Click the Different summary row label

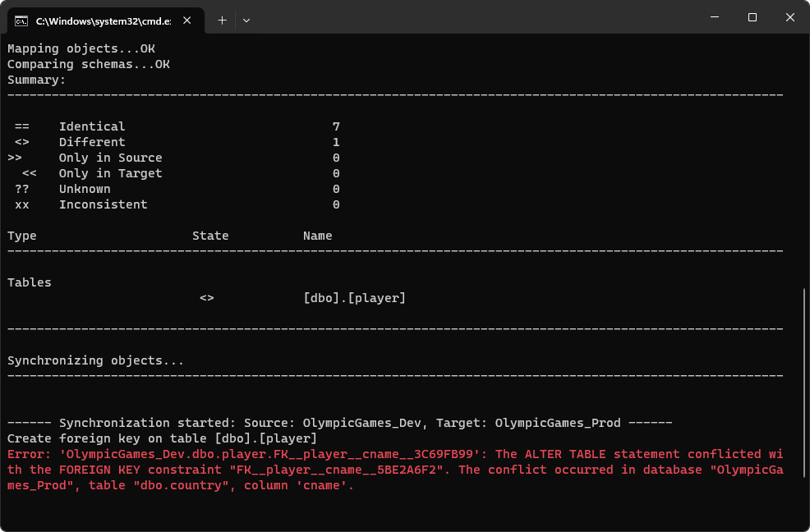[x=92, y=142]
